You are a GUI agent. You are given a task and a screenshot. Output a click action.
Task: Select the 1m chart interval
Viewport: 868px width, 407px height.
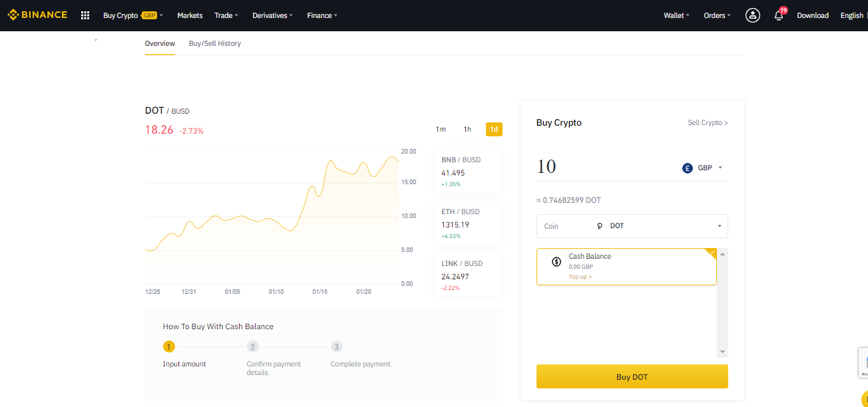441,129
